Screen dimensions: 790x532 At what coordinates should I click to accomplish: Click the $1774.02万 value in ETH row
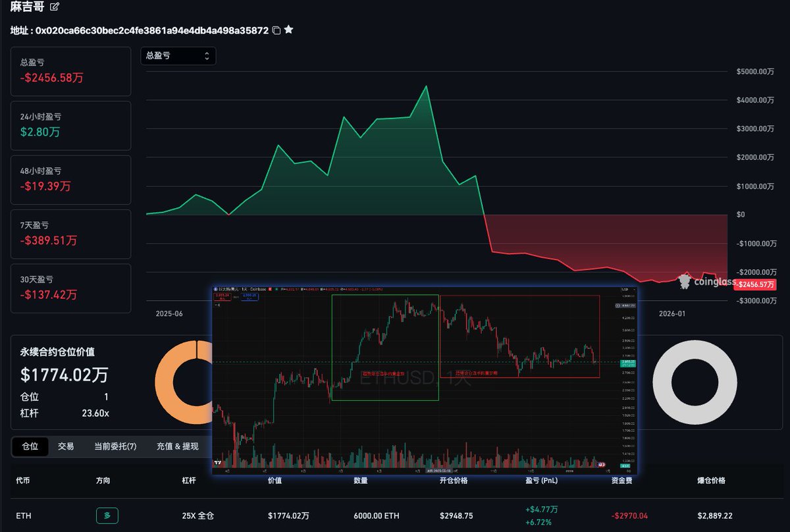pyautogui.click(x=288, y=516)
